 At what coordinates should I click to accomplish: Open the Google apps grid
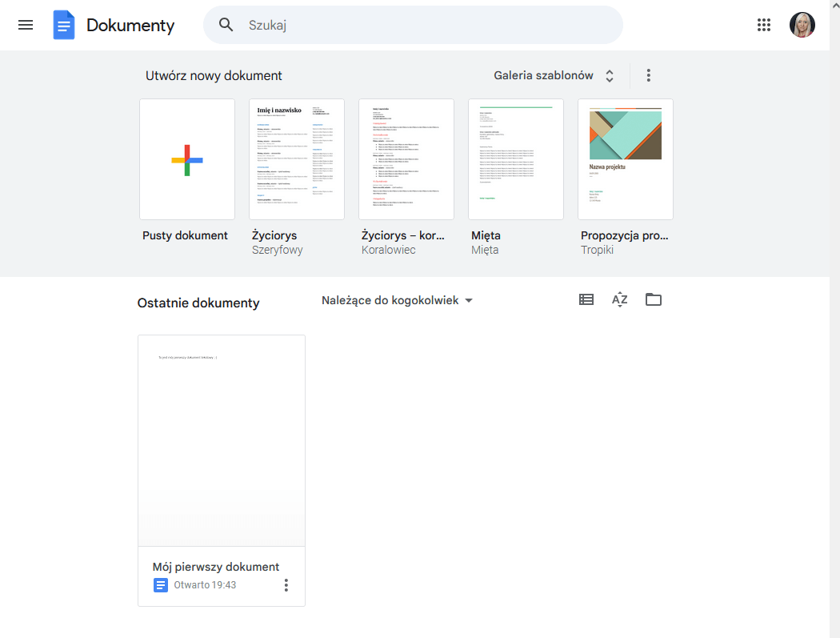click(764, 25)
